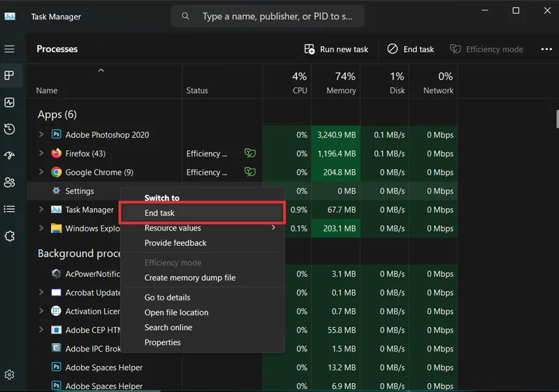Screen dimensions: 559x392
Task: Expand the Adobe CEP HTML process group
Action: coord(41,330)
